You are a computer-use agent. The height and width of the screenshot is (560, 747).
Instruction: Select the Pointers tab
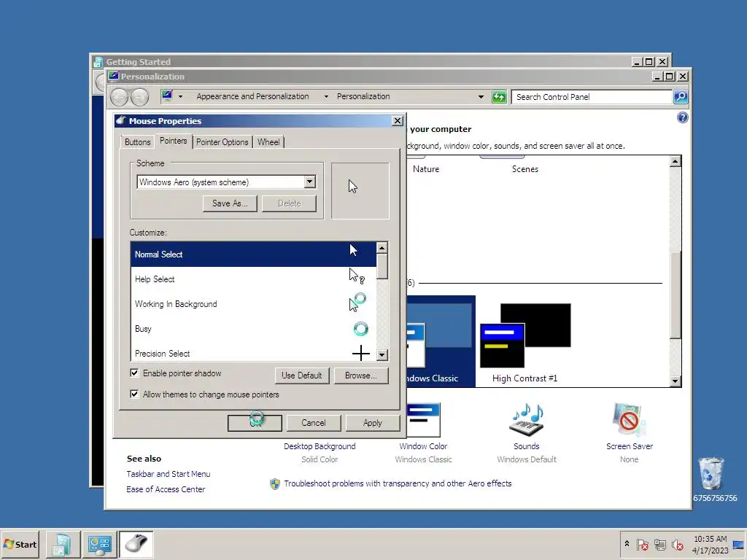174,141
